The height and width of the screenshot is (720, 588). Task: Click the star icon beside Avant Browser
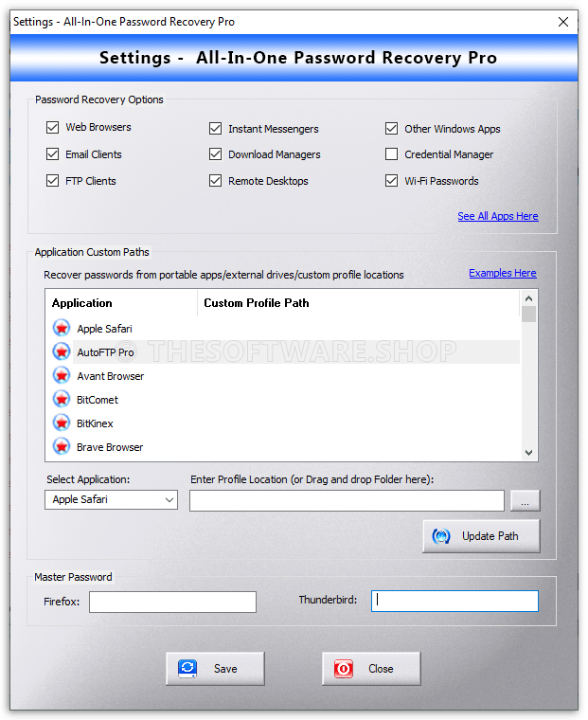point(61,375)
